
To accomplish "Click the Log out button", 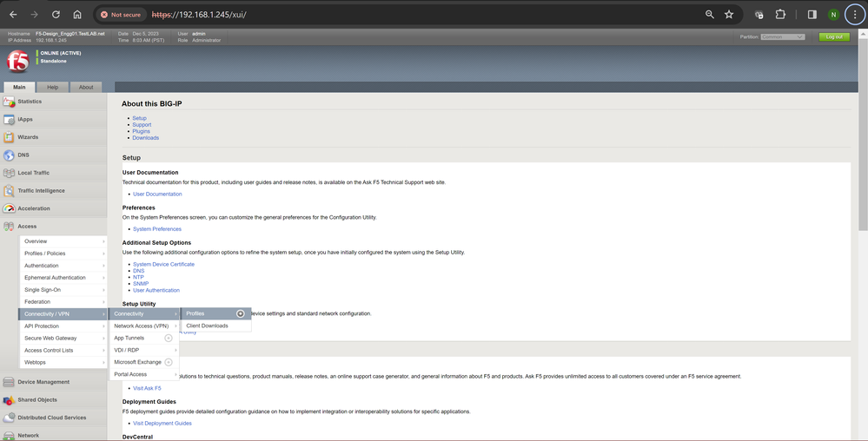I will [x=834, y=37].
